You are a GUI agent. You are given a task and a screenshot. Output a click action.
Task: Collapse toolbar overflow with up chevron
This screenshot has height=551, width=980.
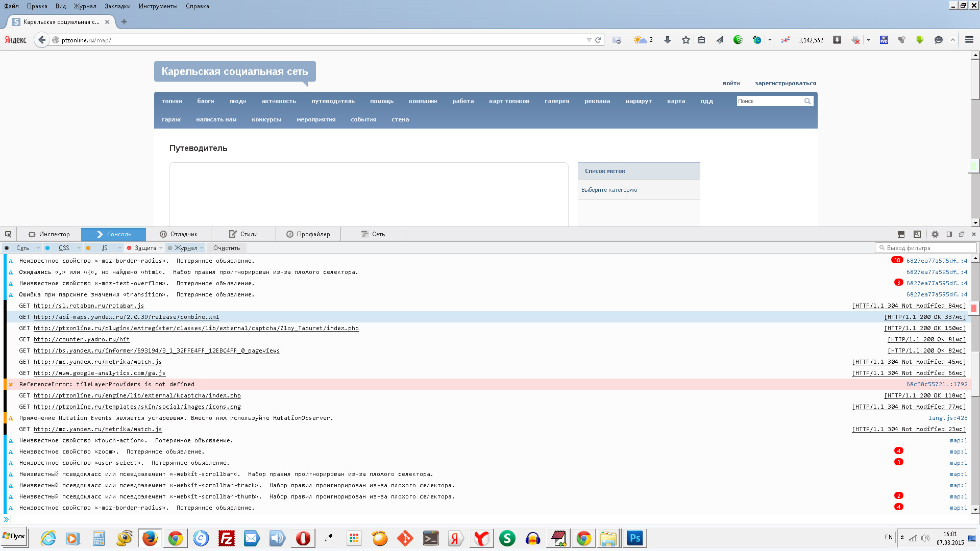(x=952, y=40)
